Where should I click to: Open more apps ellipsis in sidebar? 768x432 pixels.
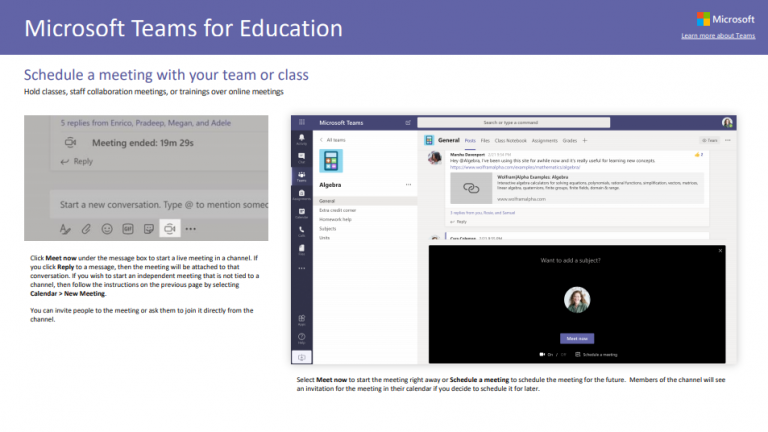(x=302, y=268)
